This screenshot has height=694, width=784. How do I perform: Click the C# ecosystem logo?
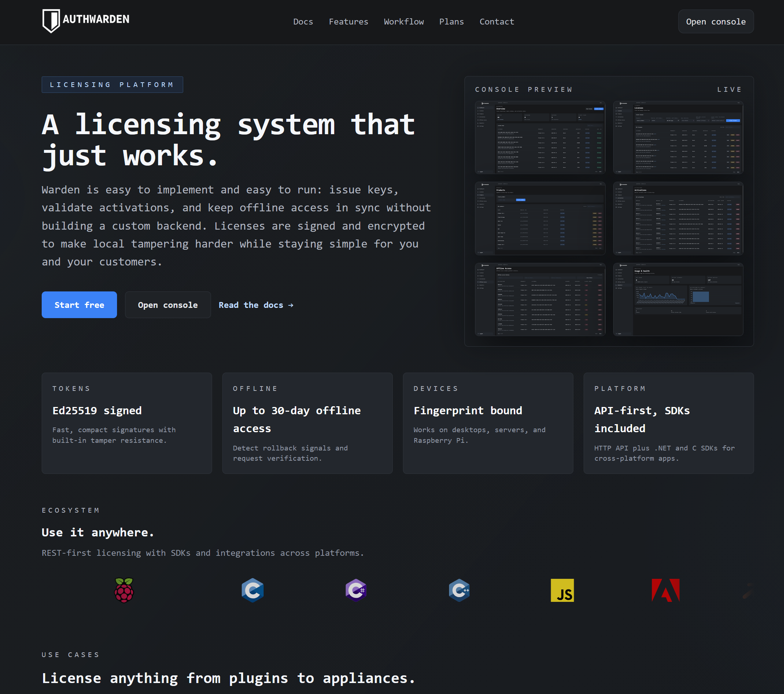click(356, 591)
